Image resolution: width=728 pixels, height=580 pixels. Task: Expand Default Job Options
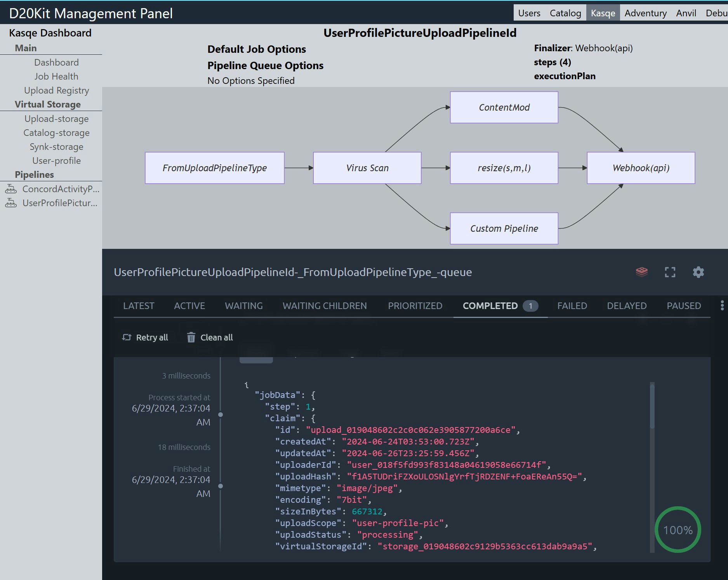[x=256, y=49]
